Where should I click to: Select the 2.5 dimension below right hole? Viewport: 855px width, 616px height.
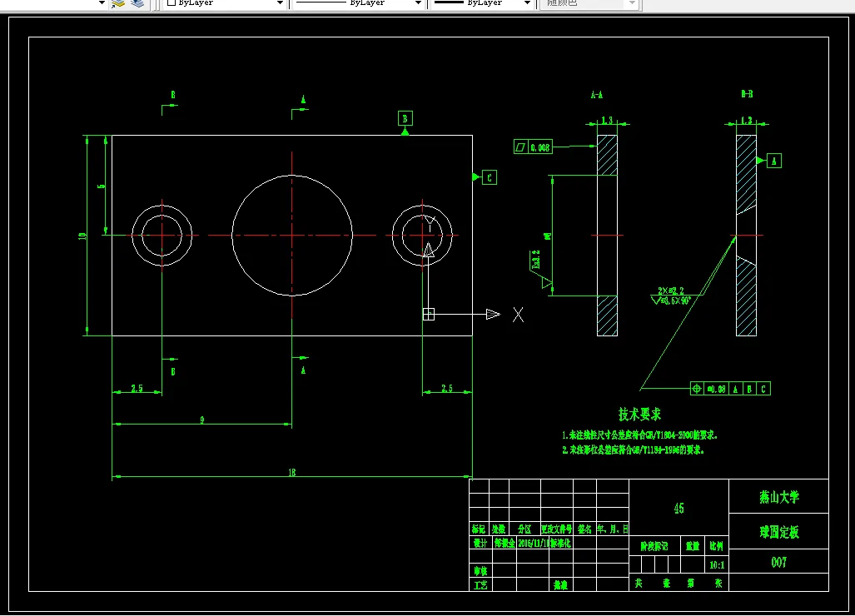click(446, 388)
